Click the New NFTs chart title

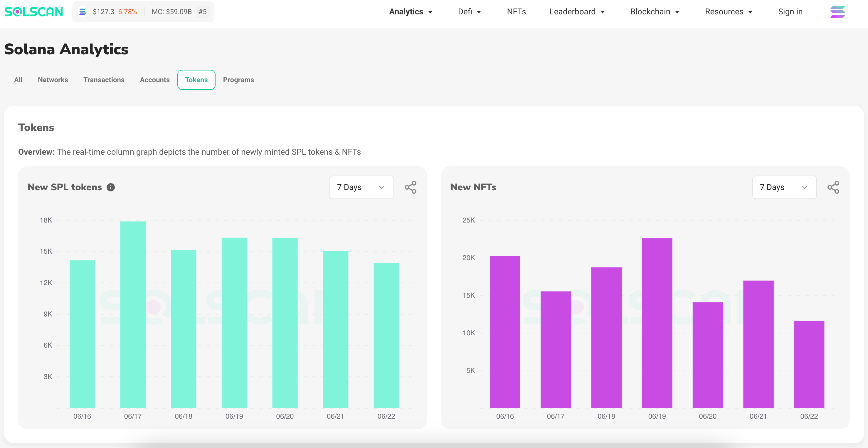pyautogui.click(x=473, y=187)
